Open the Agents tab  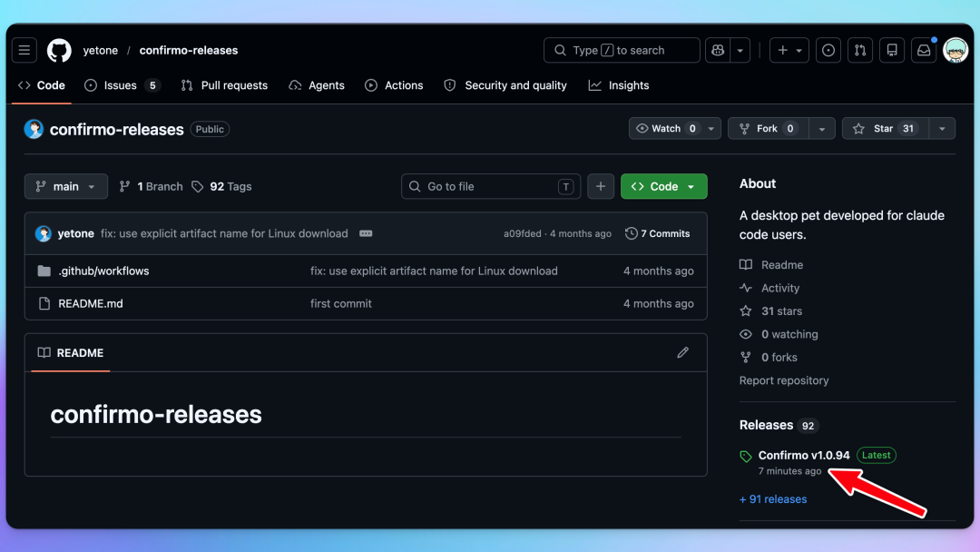click(317, 85)
